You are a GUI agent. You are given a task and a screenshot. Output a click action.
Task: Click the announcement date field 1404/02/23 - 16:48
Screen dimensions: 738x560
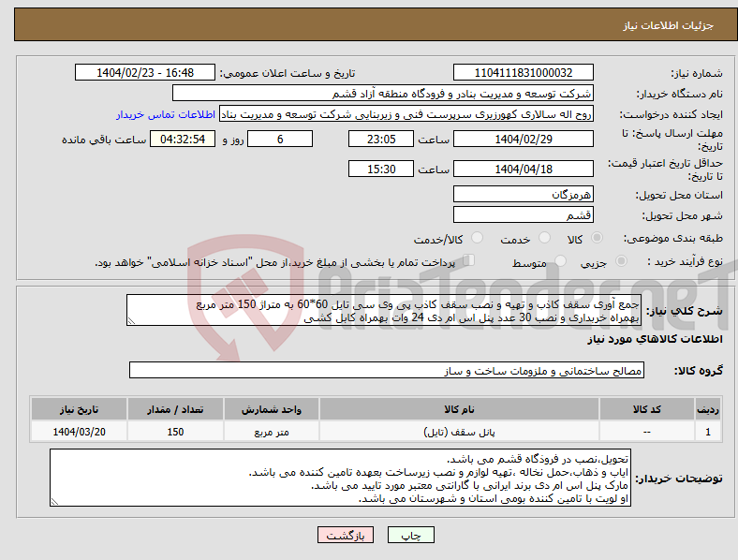(145, 73)
